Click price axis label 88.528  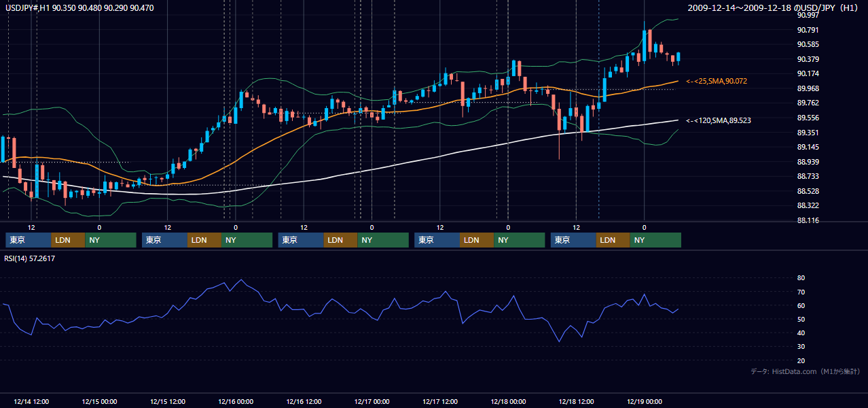pos(808,191)
